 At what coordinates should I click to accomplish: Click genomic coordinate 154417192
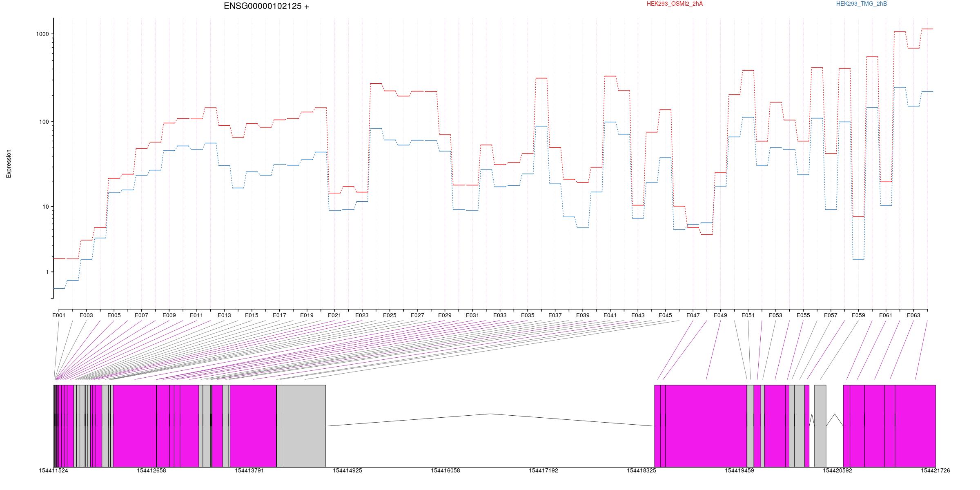point(543,471)
